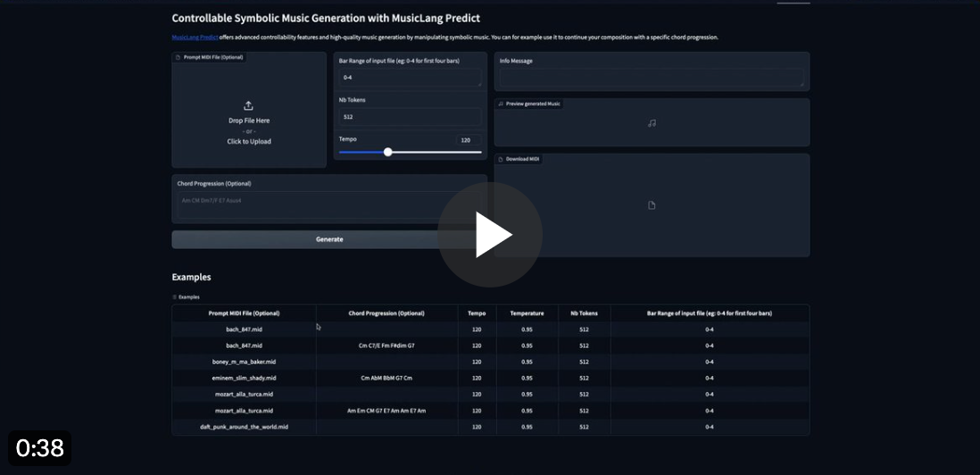This screenshot has width=980, height=475.
Task: Click the Prompt MIDI File column header
Action: tap(244, 313)
